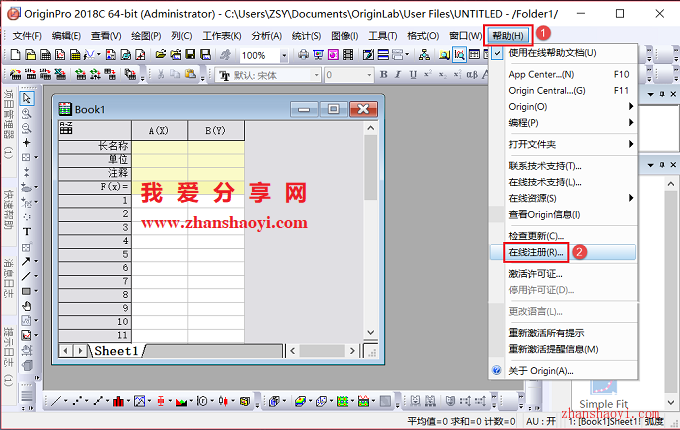Select the Pointer arrow tool
The image size is (680, 430).
click(x=27, y=98)
